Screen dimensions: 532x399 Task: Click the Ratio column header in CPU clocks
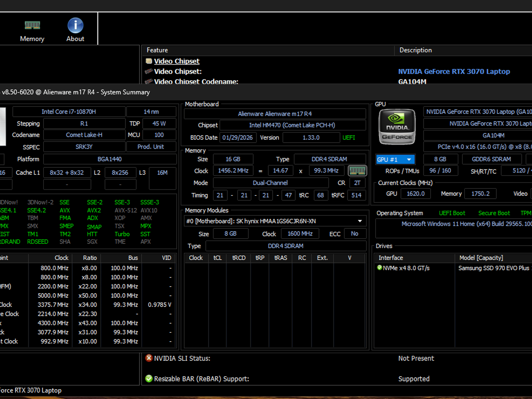(90, 258)
